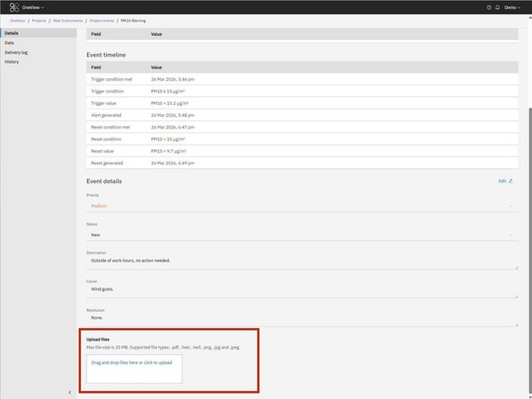Click the Reset condition met row label

pyautogui.click(x=111, y=128)
